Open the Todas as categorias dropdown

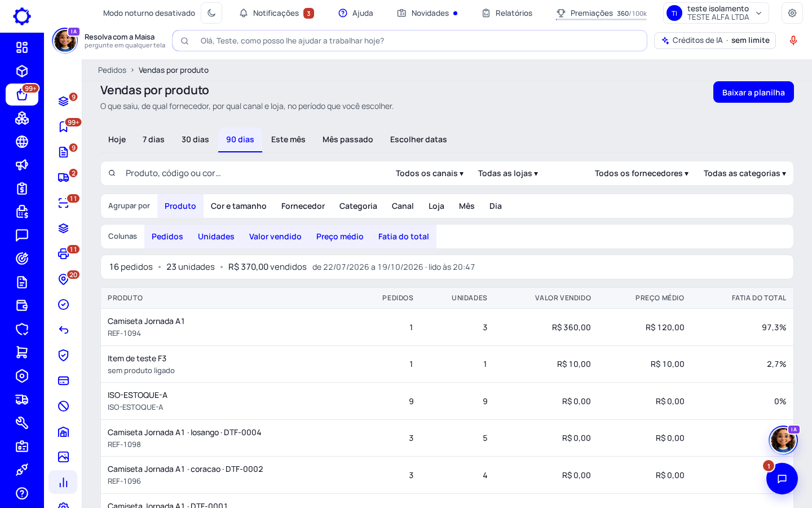pos(745,173)
